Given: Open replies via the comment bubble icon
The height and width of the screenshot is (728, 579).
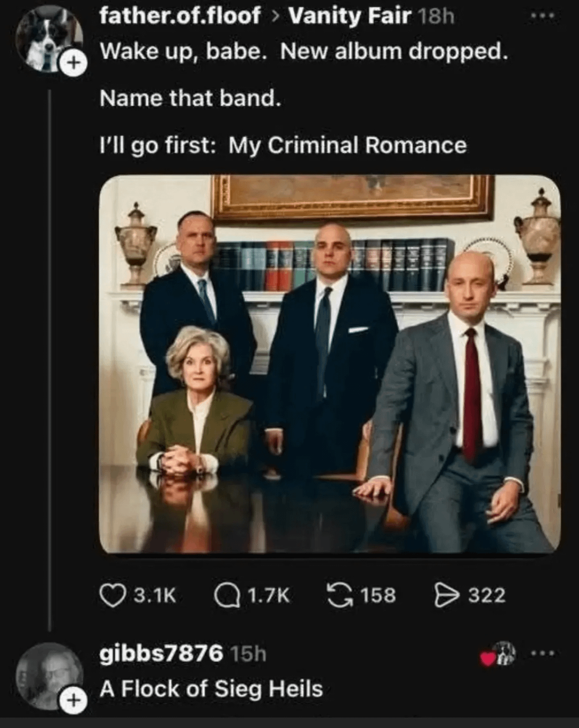Looking at the screenshot, I should point(226,596).
